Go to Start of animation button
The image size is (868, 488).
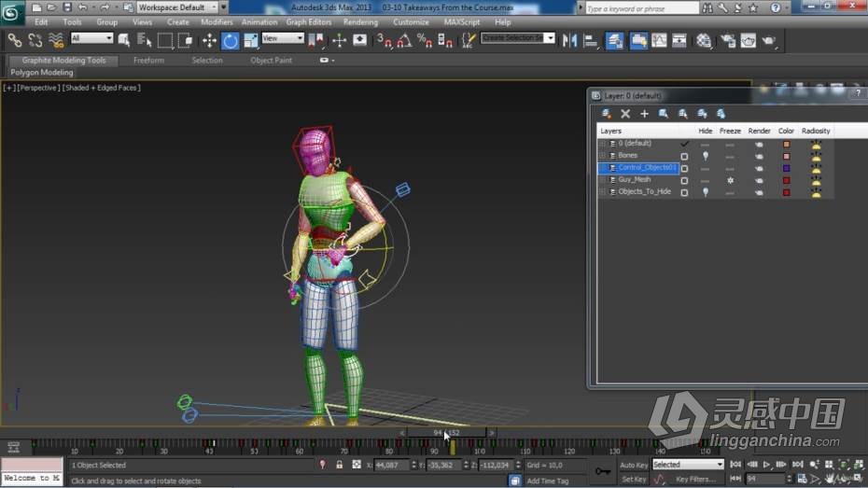[x=735, y=465]
